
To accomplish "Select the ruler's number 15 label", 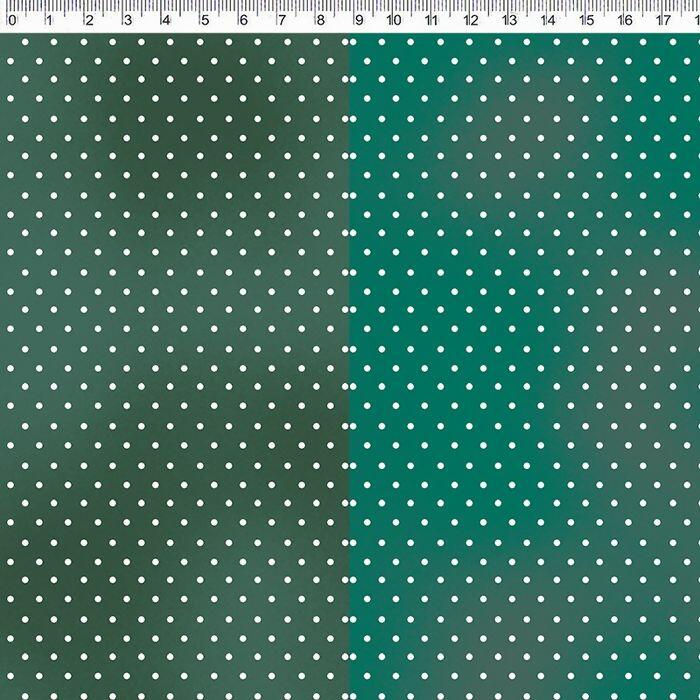I will [586, 19].
